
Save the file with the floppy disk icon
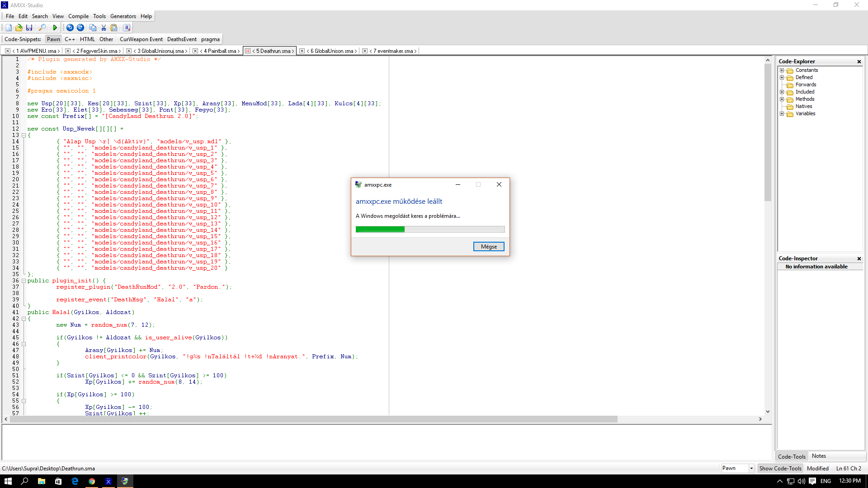[x=29, y=28]
